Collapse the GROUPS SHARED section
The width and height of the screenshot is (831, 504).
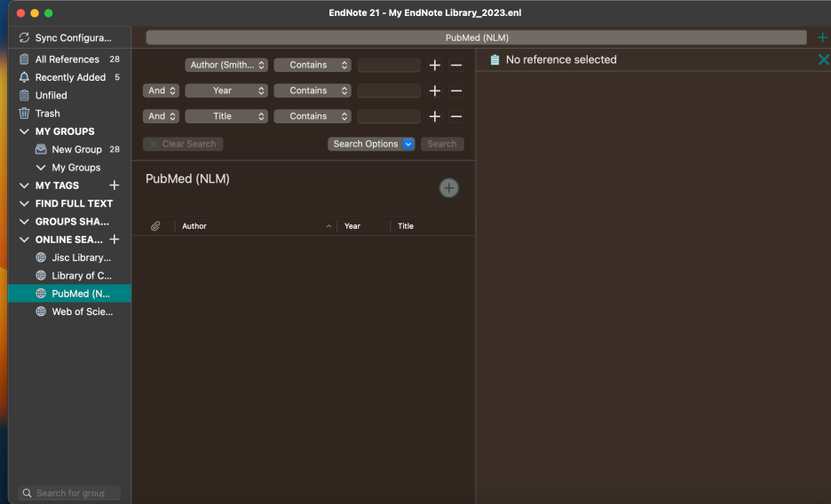pos(24,221)
